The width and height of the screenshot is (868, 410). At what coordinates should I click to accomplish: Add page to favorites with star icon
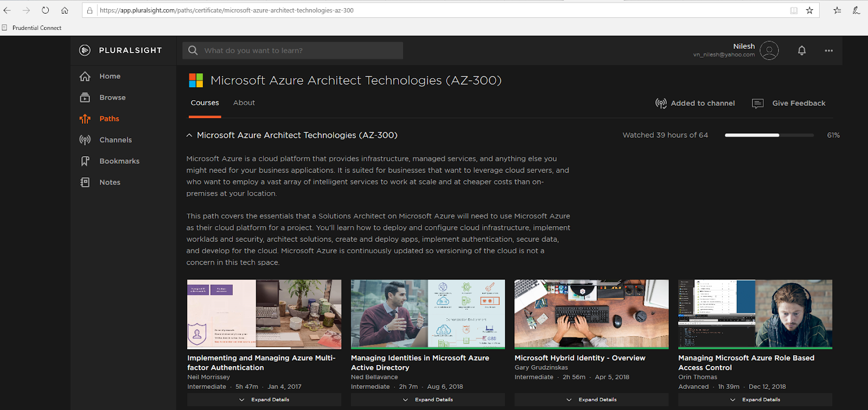(809, 10)
